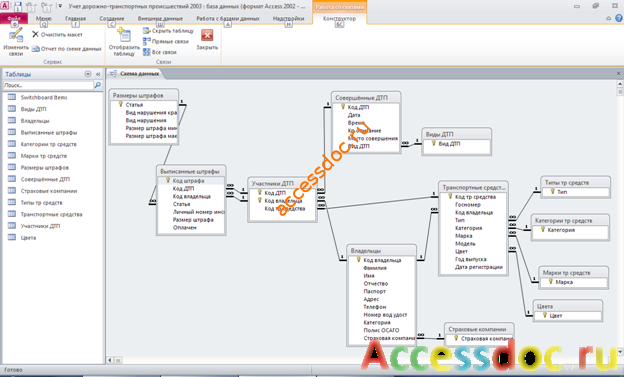This screenshot has width=624, height=377.
Task: Select the Статья key field in Размеры штрафов
Action: (x=134, y=105)
